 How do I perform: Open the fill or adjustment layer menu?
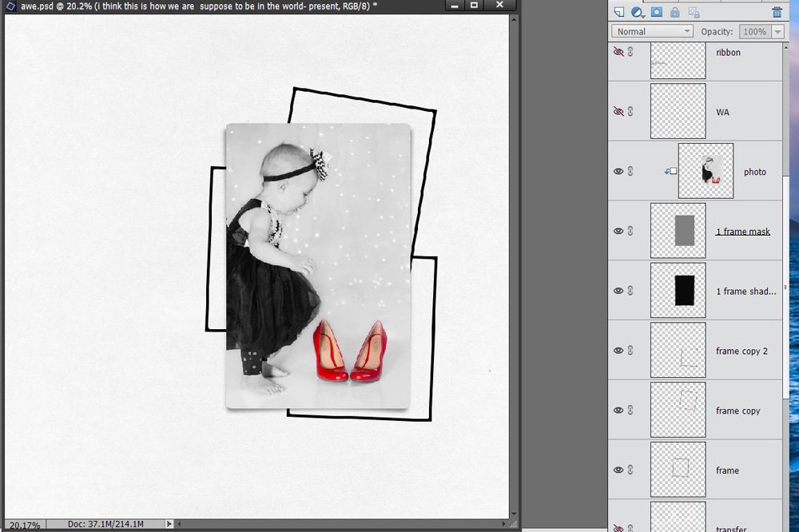click(x=637, y=12)
